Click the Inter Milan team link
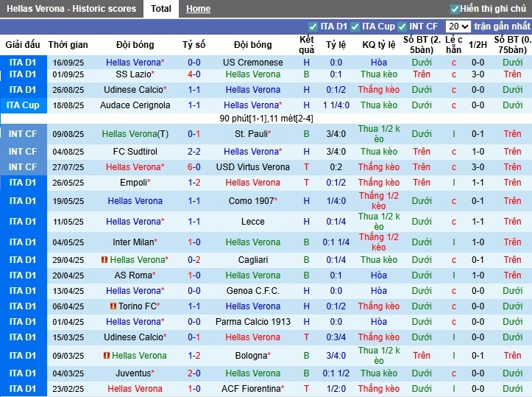The width and height of the screenshot is (532, 397). coord(133,242)
